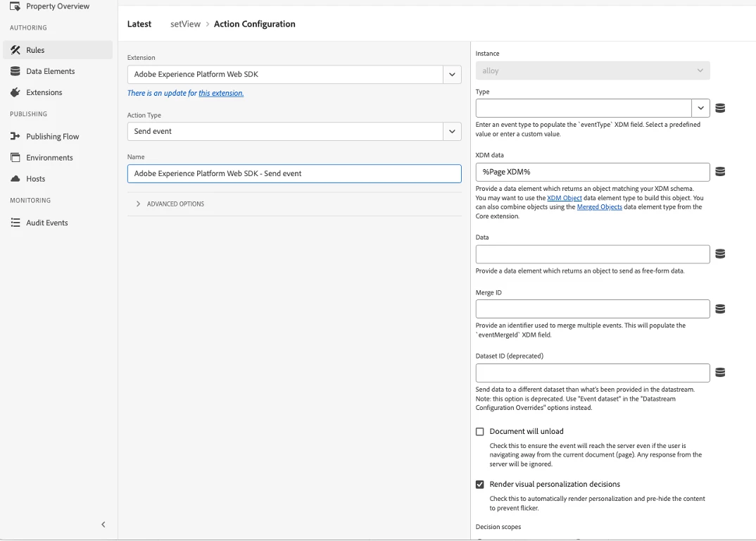Click the Property Overview icon
This screenshot has width=756, height=541.
(15, 6)
